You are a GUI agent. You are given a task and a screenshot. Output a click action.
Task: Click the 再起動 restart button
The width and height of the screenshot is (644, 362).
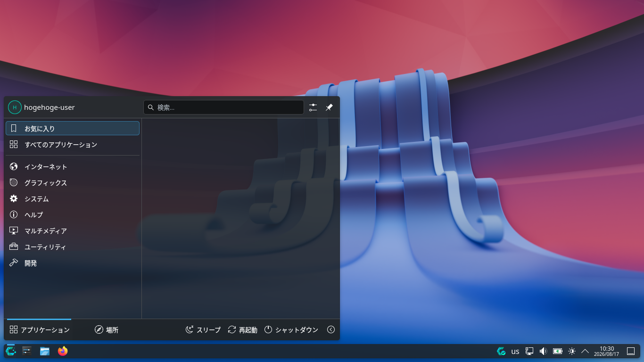point(243,330)
